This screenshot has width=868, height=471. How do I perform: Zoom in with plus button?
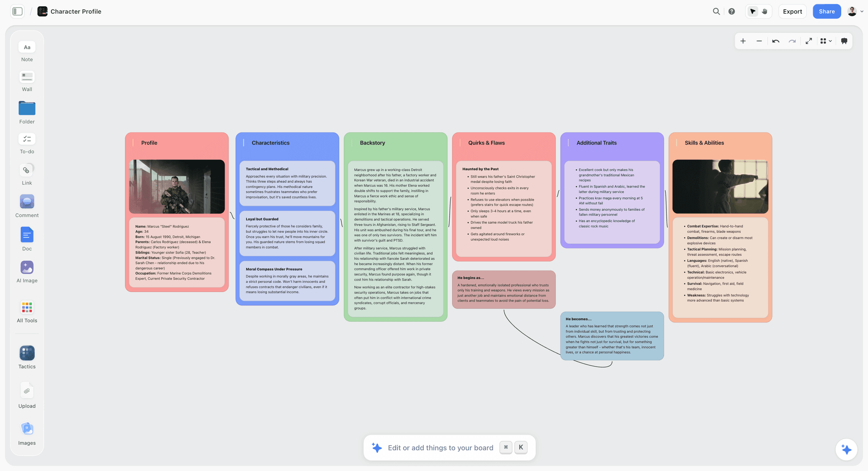[x=743, y=41]
